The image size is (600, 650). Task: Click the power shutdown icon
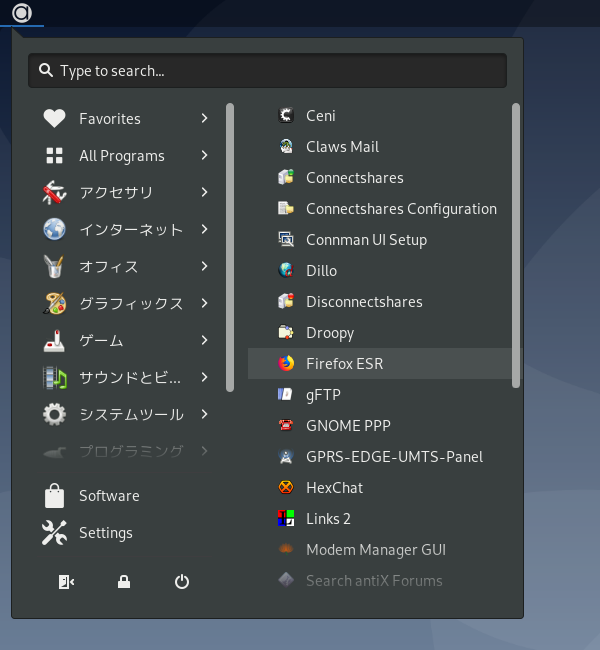point(182,582)
